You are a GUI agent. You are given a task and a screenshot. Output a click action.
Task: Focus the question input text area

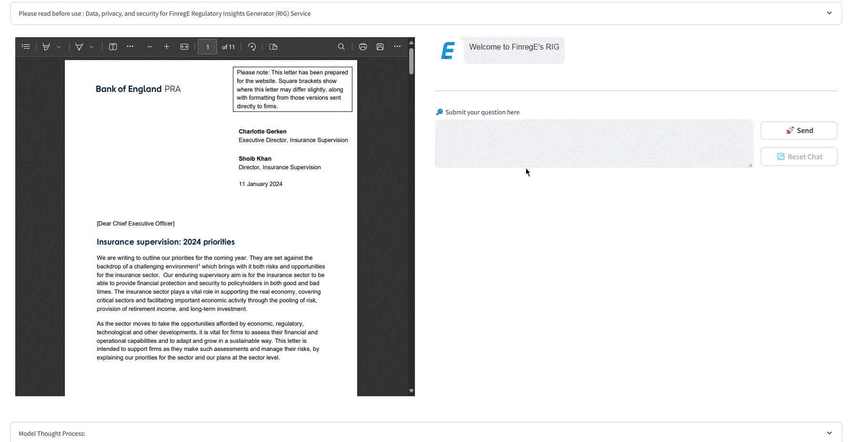(x=594, y=144)
